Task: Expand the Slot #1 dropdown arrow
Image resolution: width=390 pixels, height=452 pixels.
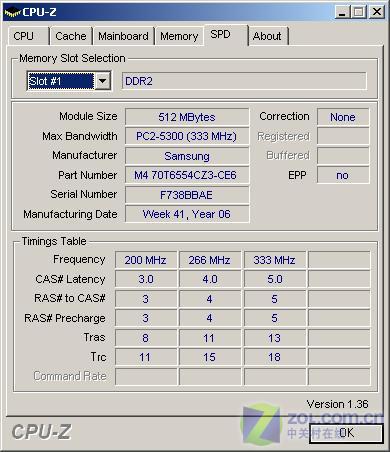Action: tap(103, 81)
